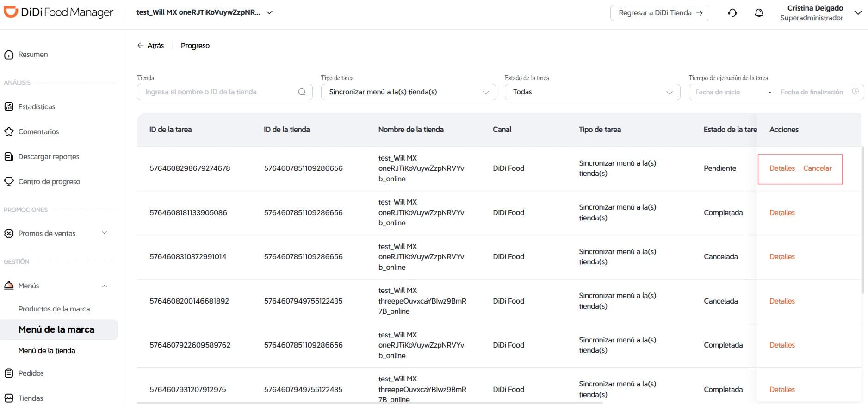Click ID de la tarea column header

coord(170,130)
